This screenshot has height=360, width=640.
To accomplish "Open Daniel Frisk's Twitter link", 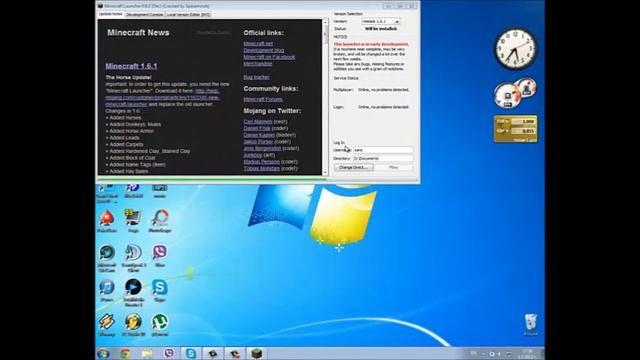I will 257,128.
